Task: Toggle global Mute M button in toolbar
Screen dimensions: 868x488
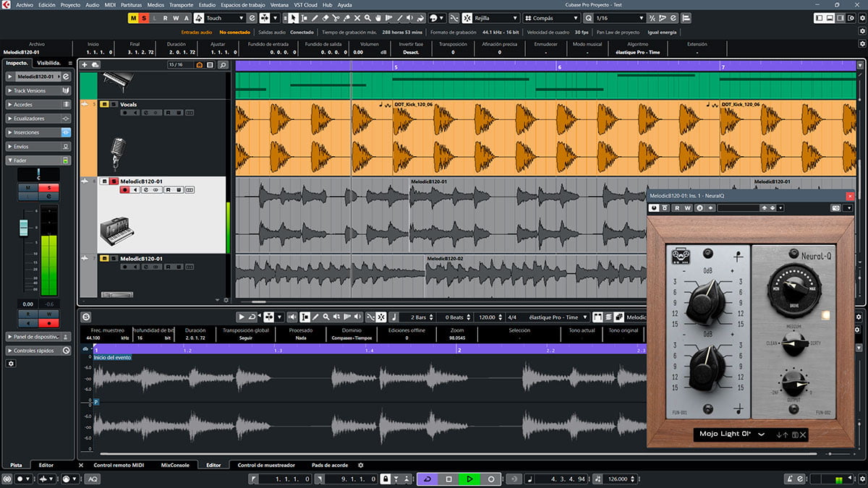Action: point(134,18)
